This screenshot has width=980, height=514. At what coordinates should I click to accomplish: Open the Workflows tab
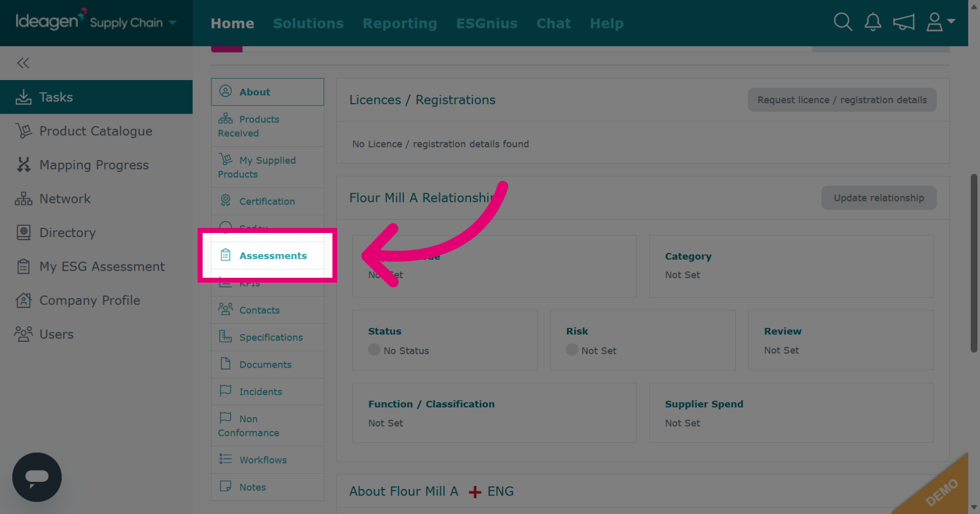point(267,459)
